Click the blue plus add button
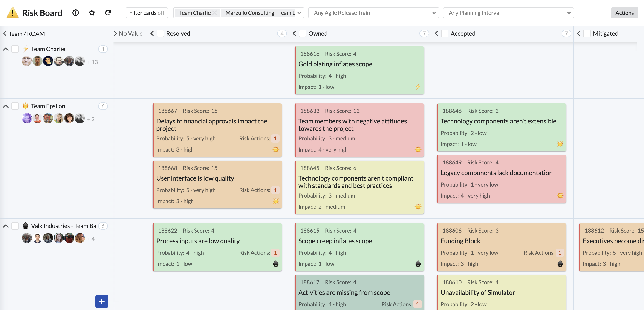The height and width of the screenshot is (310, 644). [x=102, y=301]
